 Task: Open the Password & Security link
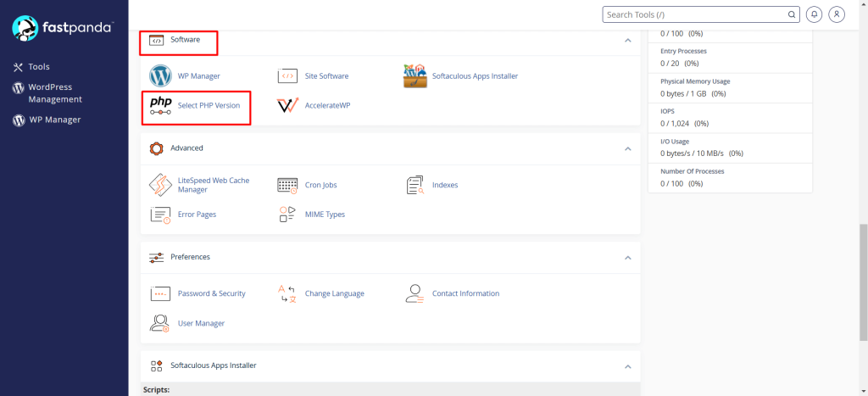pyautogui.click(x=211, y=293)
